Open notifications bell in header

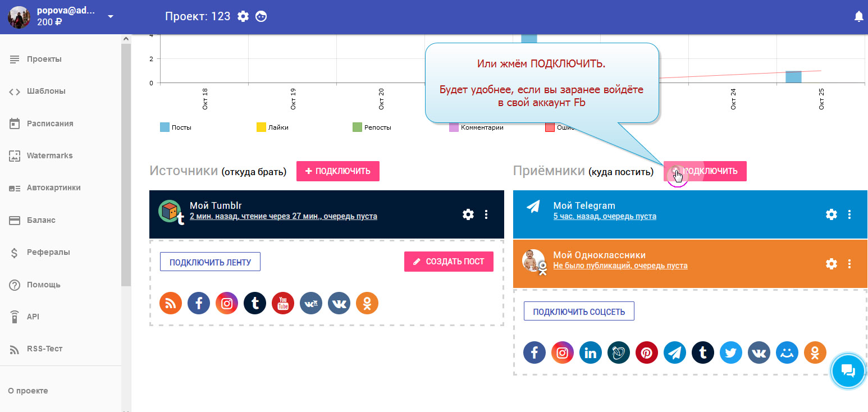[858, 17]
